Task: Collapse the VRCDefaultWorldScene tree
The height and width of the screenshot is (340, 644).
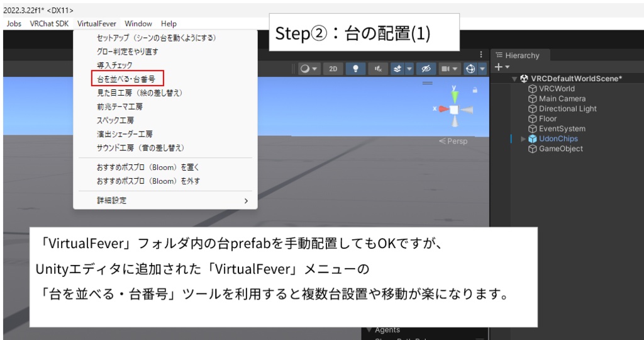Action: tap(514, 79)
